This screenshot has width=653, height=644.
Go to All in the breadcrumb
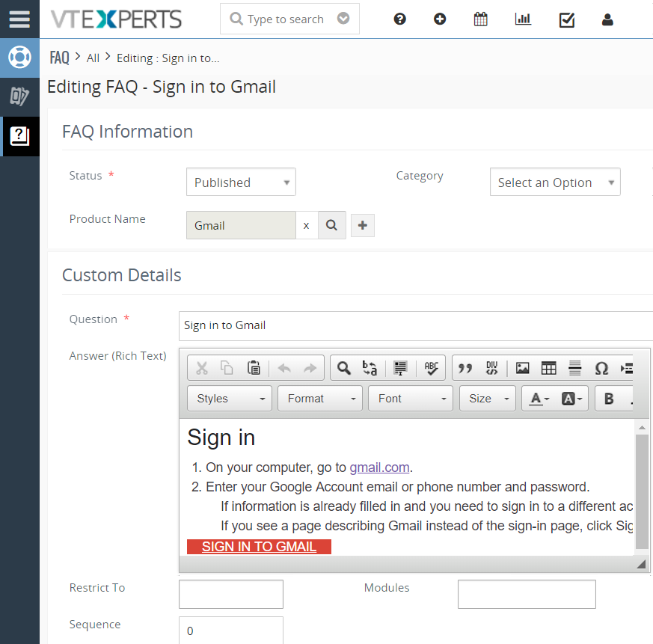93,58
